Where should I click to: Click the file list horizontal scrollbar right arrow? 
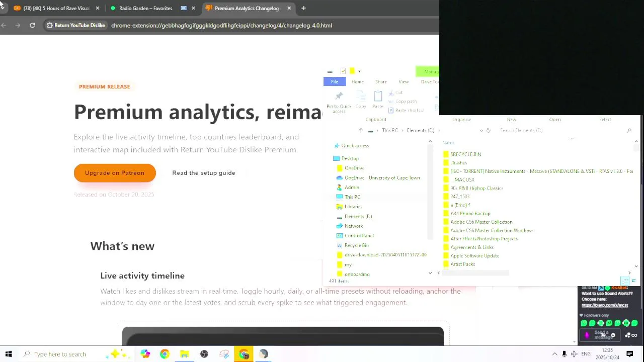point(629,273)
